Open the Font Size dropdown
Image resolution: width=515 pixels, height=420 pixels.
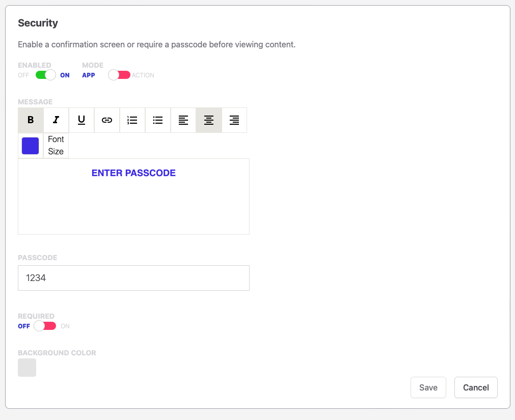coord(56,146)
